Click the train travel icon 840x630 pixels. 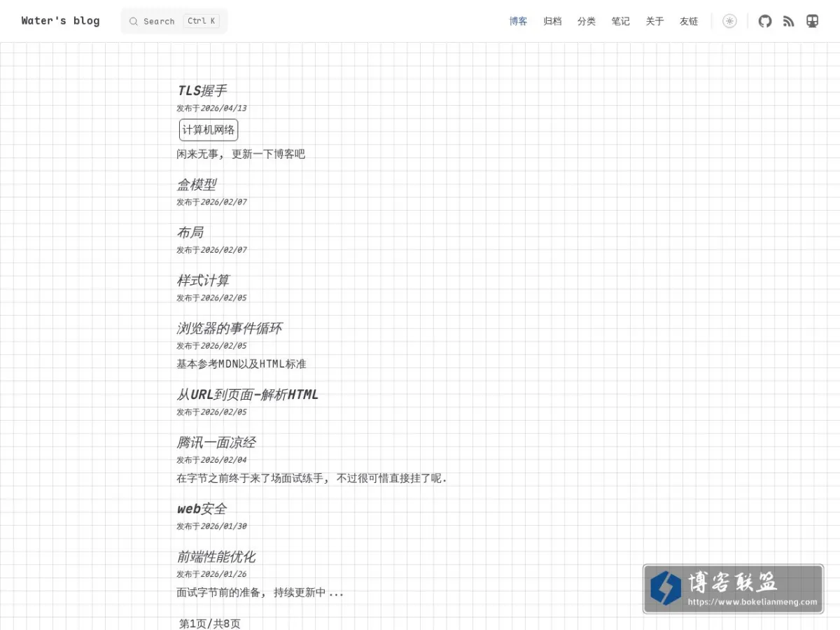(x=812, y=21)
